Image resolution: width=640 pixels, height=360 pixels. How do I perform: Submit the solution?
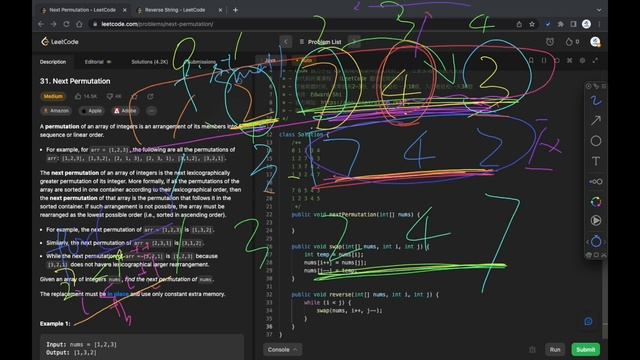(585, 350)
